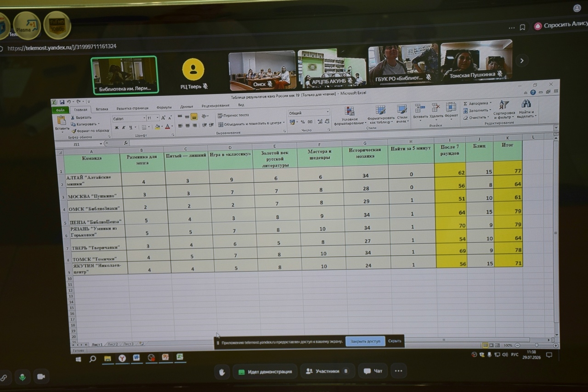Open Find and Select (Найти и выделить)
The image size is (588, 392).
(526, 109)
